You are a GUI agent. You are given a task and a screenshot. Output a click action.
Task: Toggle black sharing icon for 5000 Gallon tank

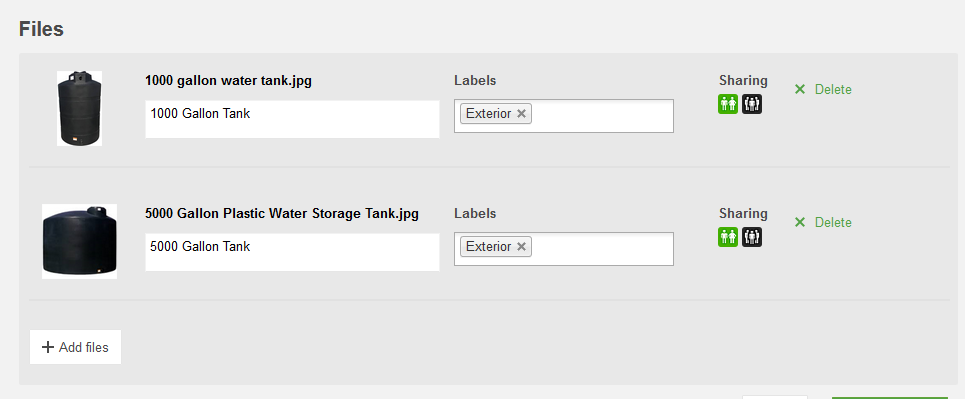pos(752,237)
